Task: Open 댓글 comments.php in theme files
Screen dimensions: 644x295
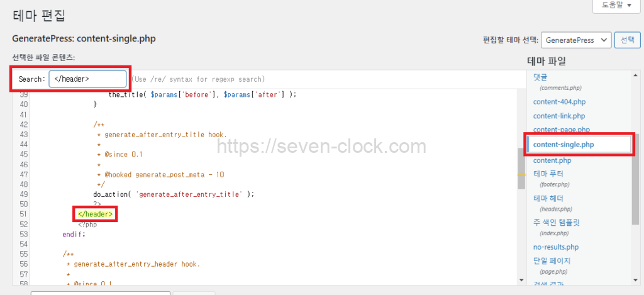Action: [540, 77]
